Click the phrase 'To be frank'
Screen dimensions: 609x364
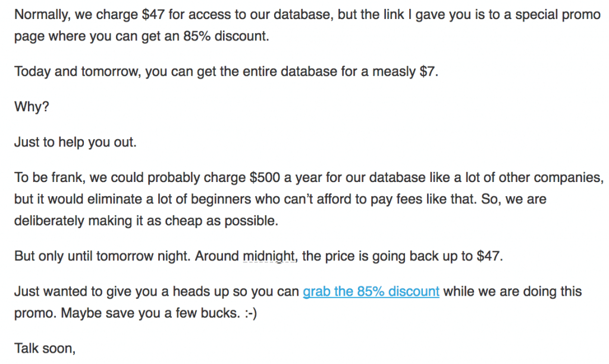[45, 178]
